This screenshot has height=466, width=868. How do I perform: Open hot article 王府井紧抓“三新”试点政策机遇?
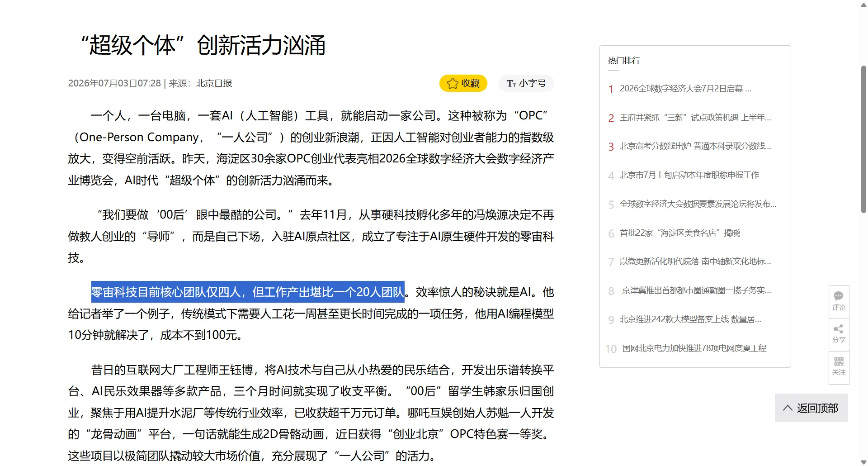(695, 118)
